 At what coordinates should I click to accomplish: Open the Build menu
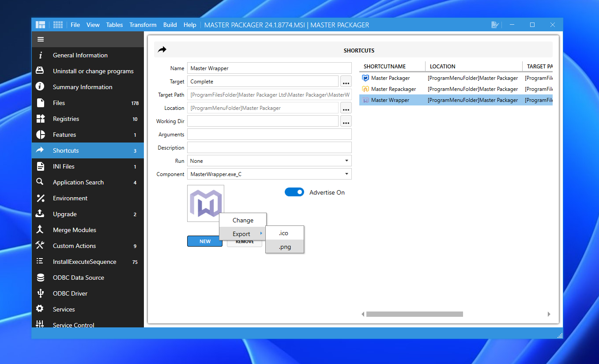point(170,25)
